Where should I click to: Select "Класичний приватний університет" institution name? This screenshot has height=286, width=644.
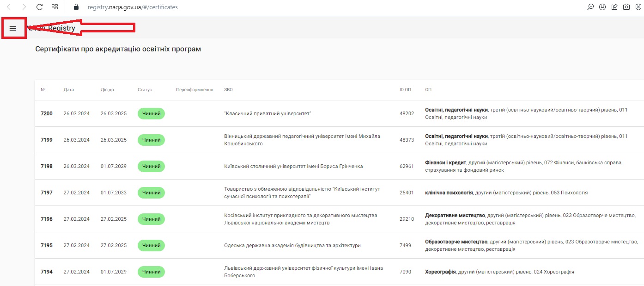pyautogui.click(x=267, y=113)
